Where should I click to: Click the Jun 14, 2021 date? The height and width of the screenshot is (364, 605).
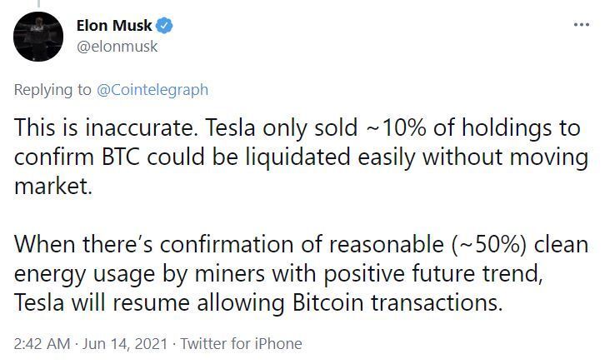click(x=125, y=343)
